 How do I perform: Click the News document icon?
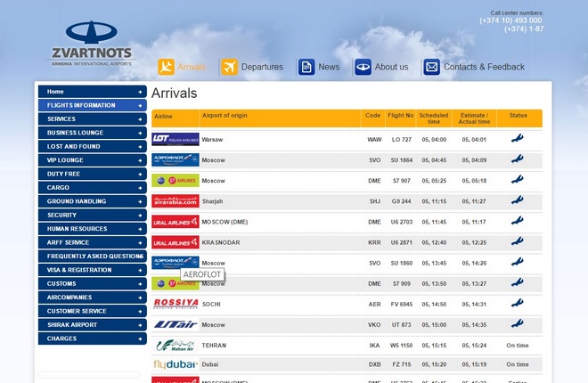(x=306, y=67)
